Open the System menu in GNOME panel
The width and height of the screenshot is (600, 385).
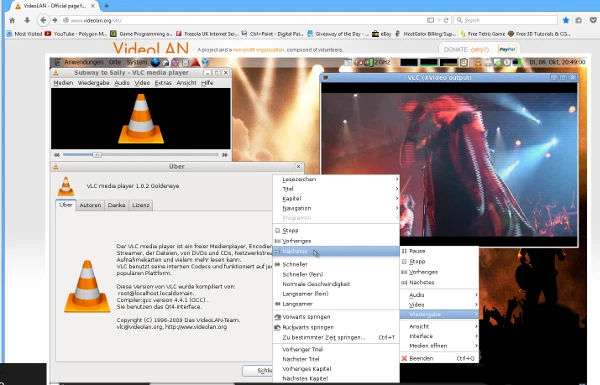pyautogui.click(x=137, y=62)
